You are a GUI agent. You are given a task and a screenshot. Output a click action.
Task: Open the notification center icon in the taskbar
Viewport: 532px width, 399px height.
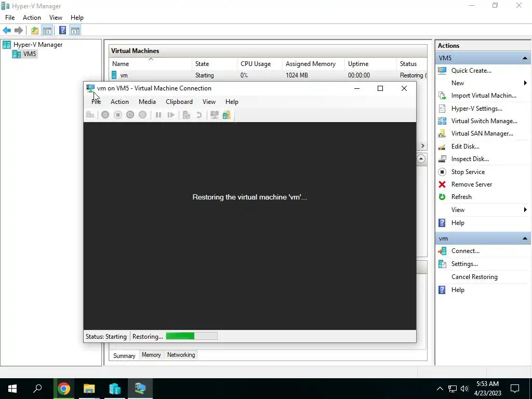(x=515, y=389)
